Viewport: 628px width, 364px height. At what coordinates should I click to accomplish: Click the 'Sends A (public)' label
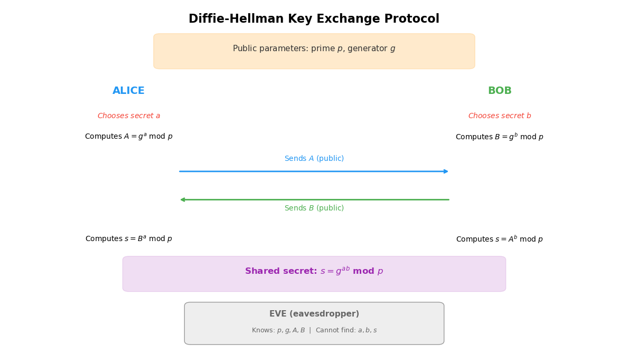click(314, 159)
